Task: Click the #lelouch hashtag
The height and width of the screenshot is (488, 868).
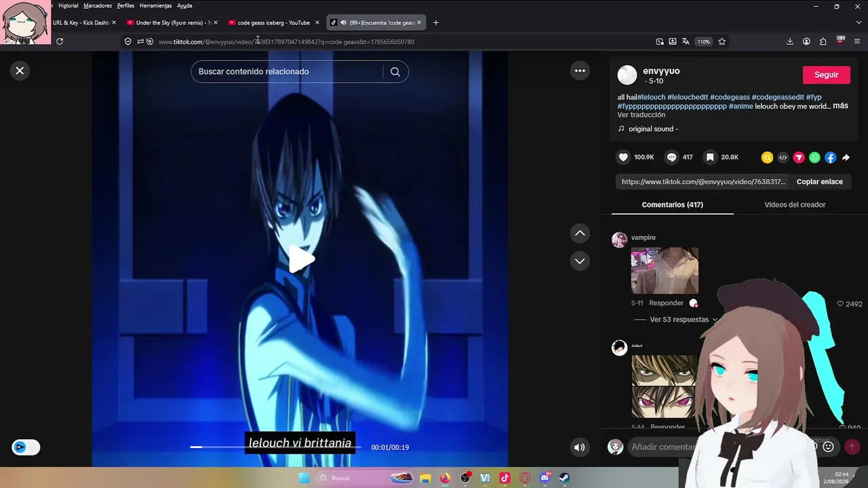Action: pyautogui.click(x=651, y=97)
